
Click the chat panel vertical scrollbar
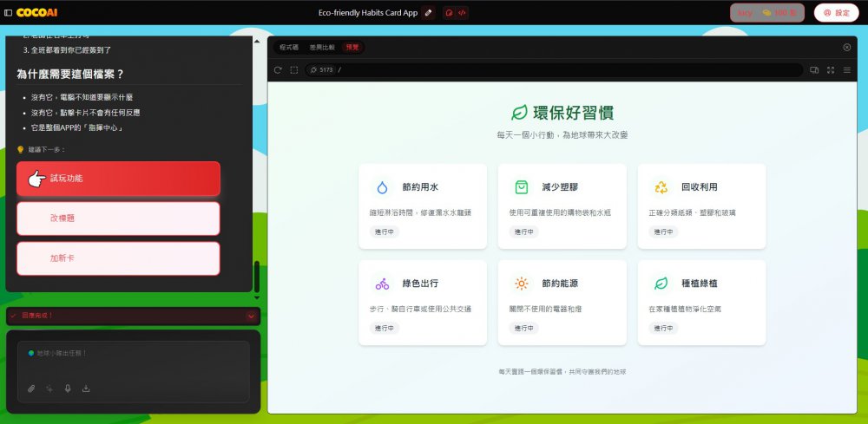[257, 276]
